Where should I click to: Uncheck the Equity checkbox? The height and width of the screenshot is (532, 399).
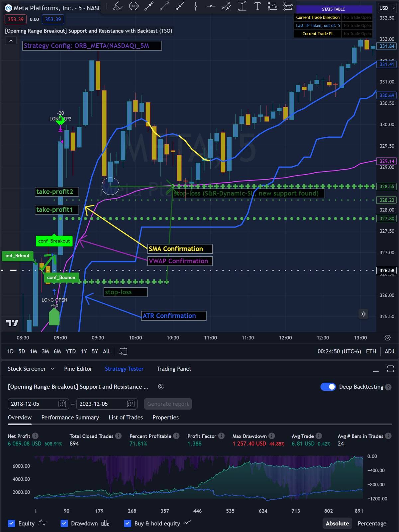coord(11,523)
